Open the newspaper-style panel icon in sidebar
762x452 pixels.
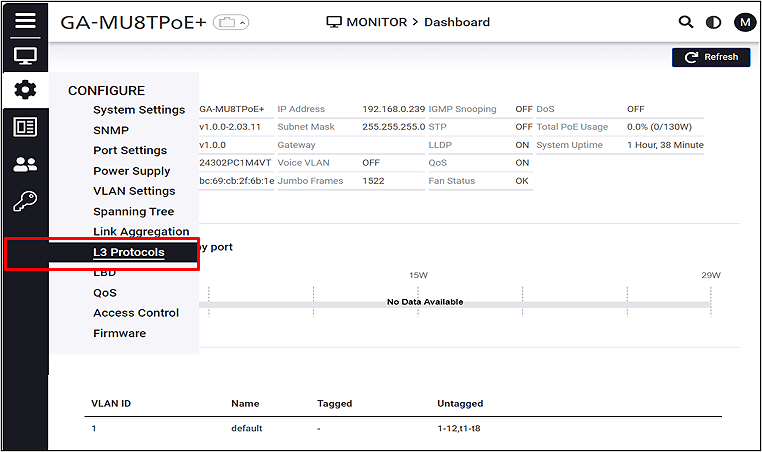(x=25, y=127)
